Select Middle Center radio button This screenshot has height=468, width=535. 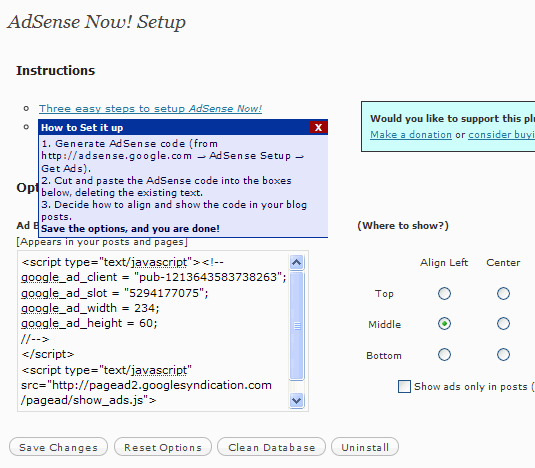(503, 323)
